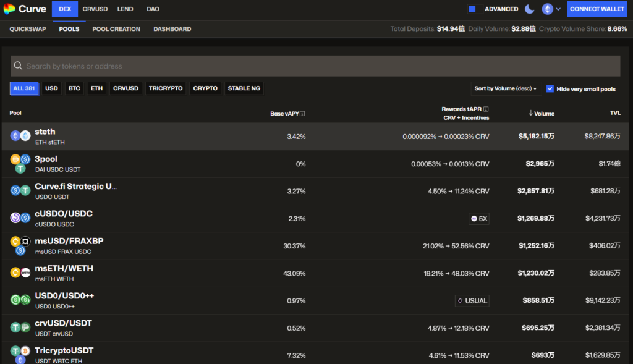Click the msETH/WETH token icons
The image size is (633, 364).
[x=20, y=273]
